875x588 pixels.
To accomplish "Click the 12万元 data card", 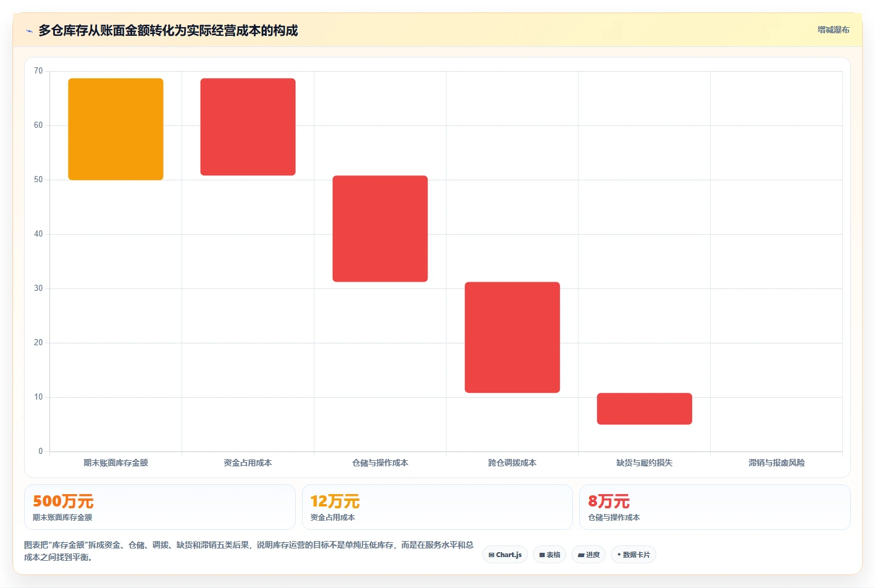I will pos(437,507).
